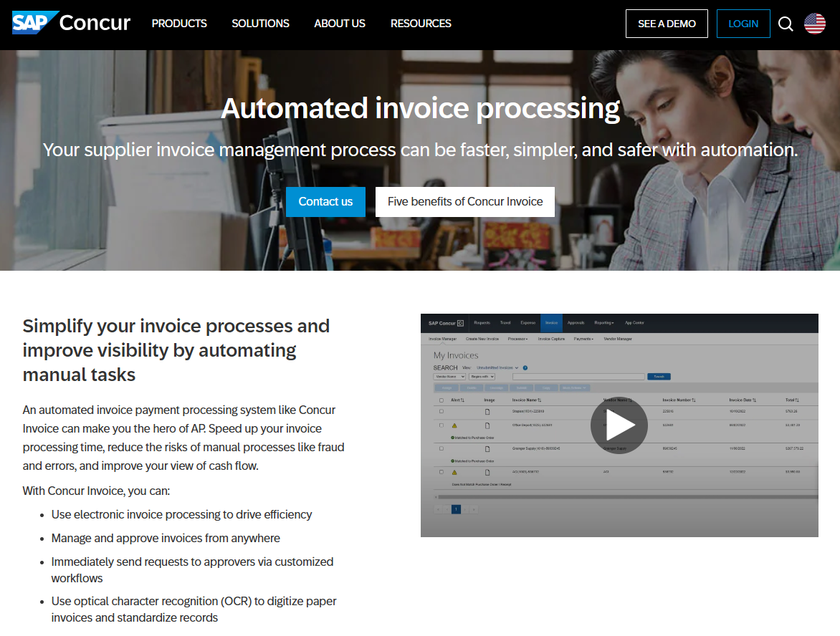Click the customized workflows bullet
Viewport: 840px width, 636px height.
pos(192,569)
